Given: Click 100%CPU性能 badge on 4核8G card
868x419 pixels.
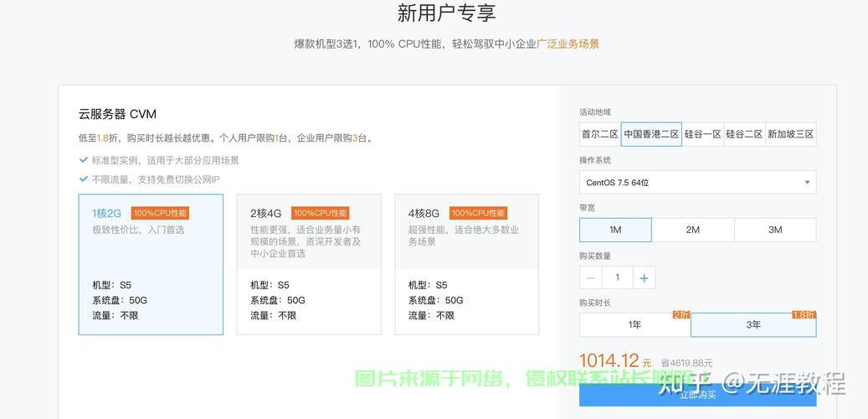Looking at the screenshot, I should (x=478, y=213).
